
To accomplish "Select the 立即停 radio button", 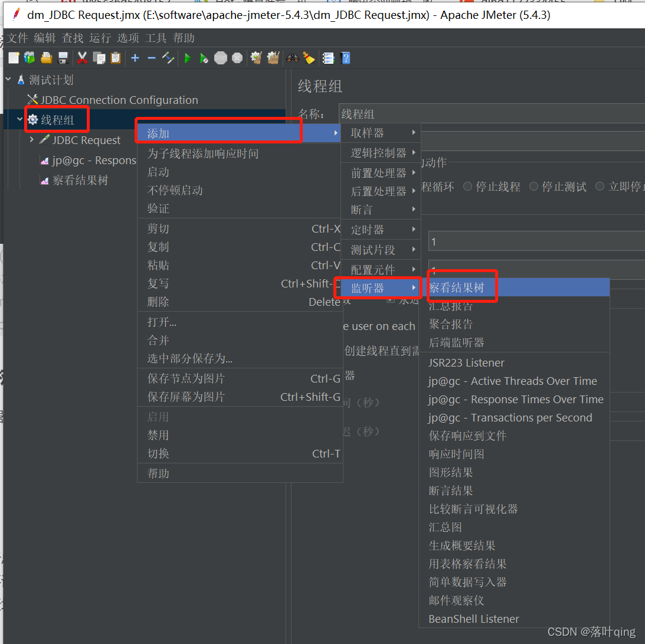I will point(600,187).
